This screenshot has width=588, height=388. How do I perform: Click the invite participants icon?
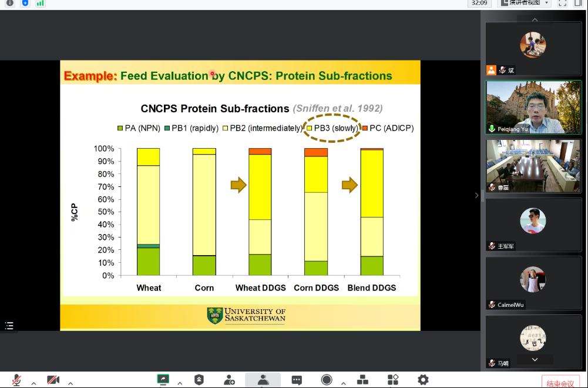pyautogui.click(x=229, y=380)
